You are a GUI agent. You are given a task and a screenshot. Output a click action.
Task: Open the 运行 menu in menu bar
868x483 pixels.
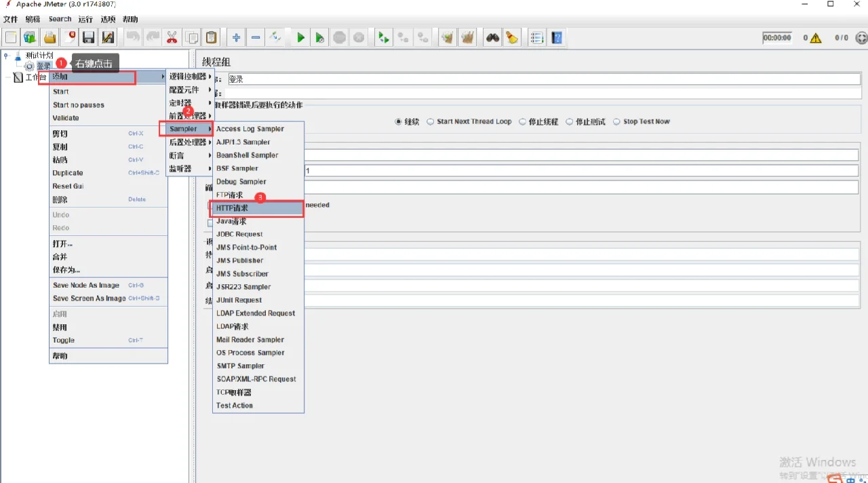point(85,20)
